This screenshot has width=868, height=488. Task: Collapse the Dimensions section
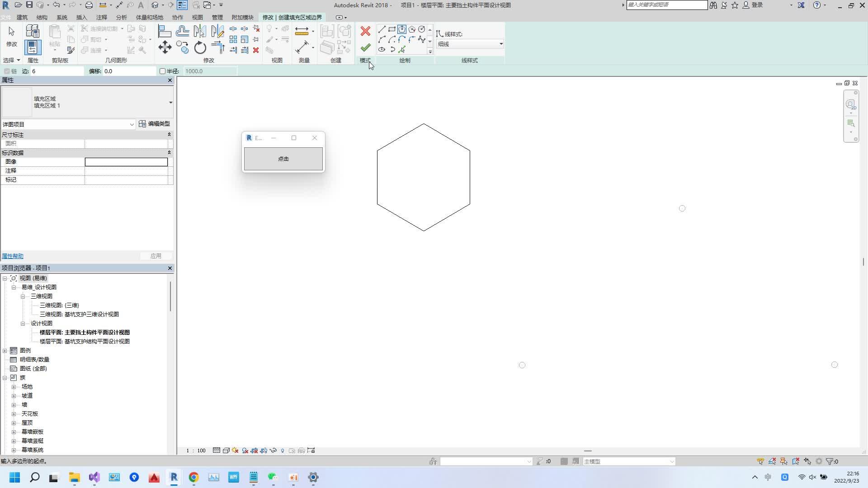169,135
